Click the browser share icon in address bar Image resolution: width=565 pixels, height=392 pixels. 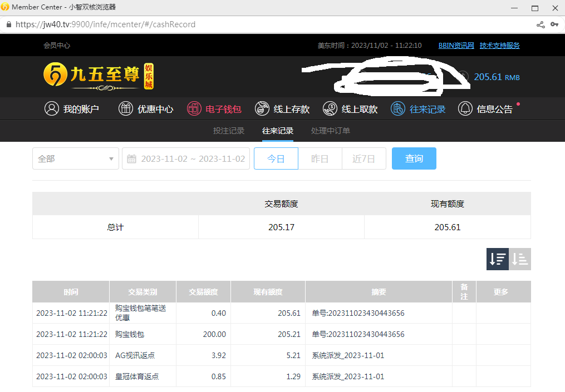(541, 24)
